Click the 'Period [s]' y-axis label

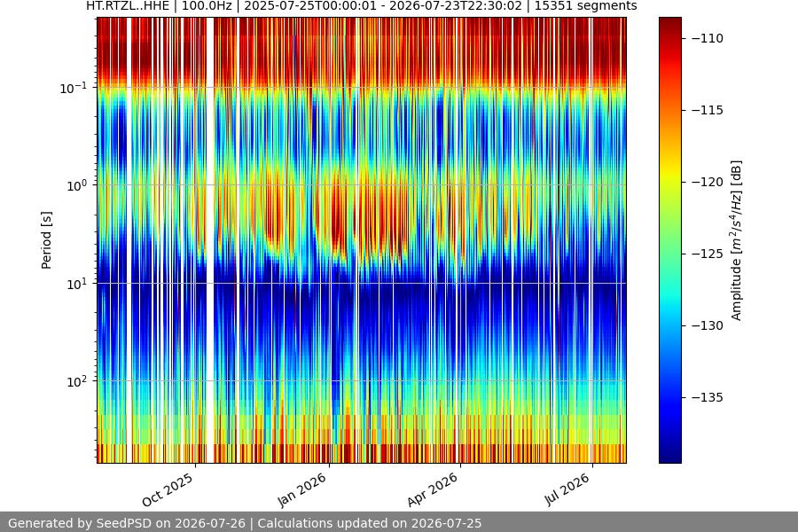(46, 240)
